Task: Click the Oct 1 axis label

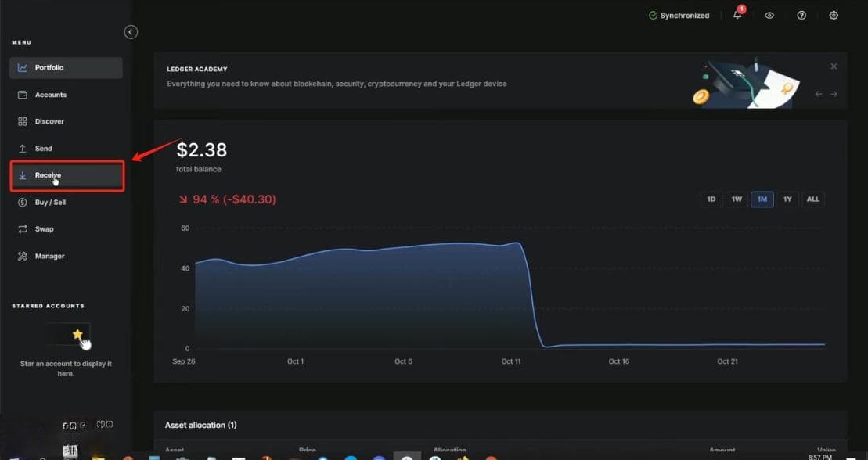Action: [x=295, y=361]
